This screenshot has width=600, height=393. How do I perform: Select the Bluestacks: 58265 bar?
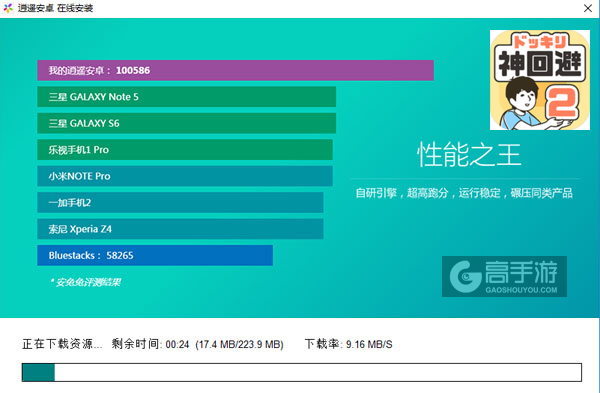coord(155,255)
